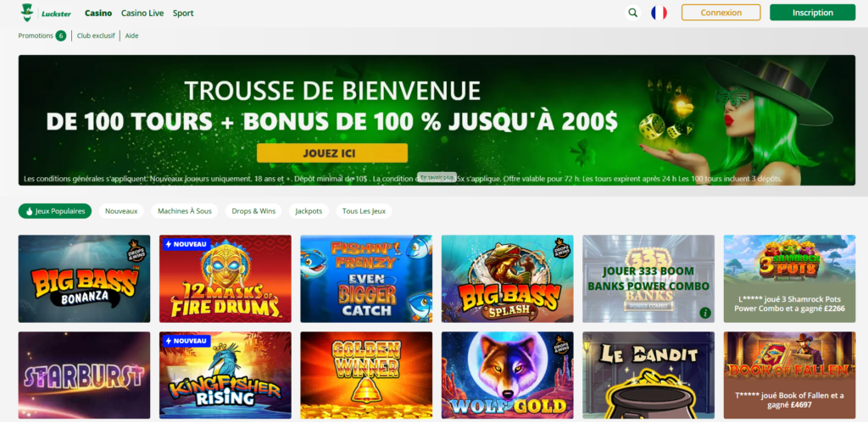
Task: Click Drops & Wins badge on Big Bass Bonanza
Action: (133, 247)
